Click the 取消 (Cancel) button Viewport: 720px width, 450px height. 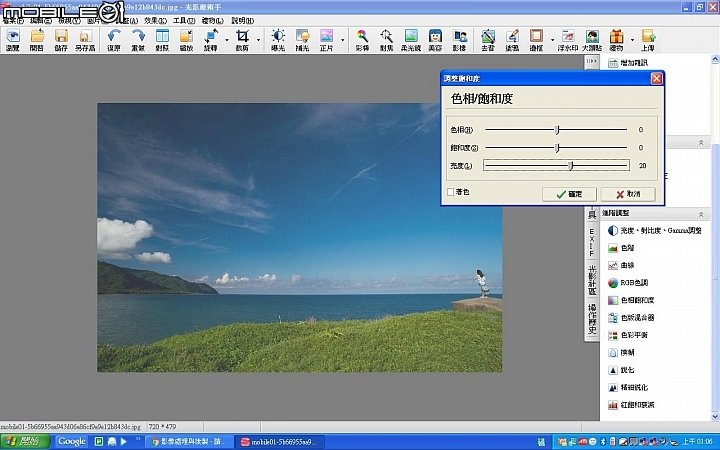628,193
